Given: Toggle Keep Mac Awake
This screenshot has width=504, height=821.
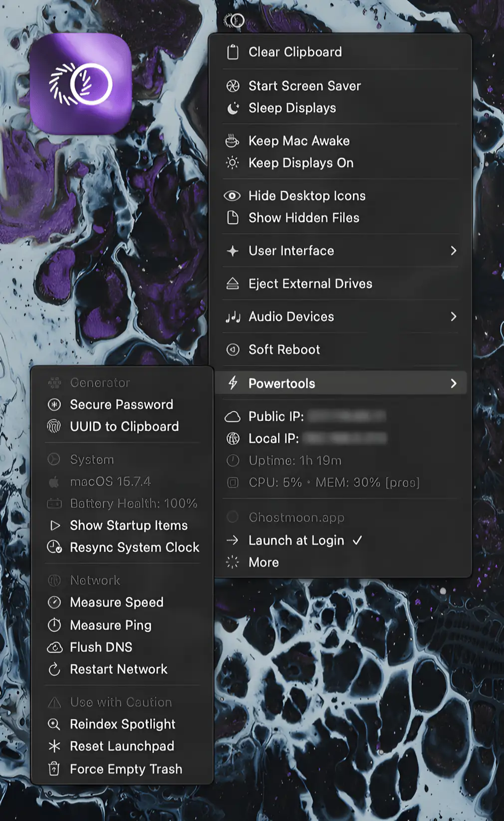Looking at the screenshot, I should coord(298,141).
